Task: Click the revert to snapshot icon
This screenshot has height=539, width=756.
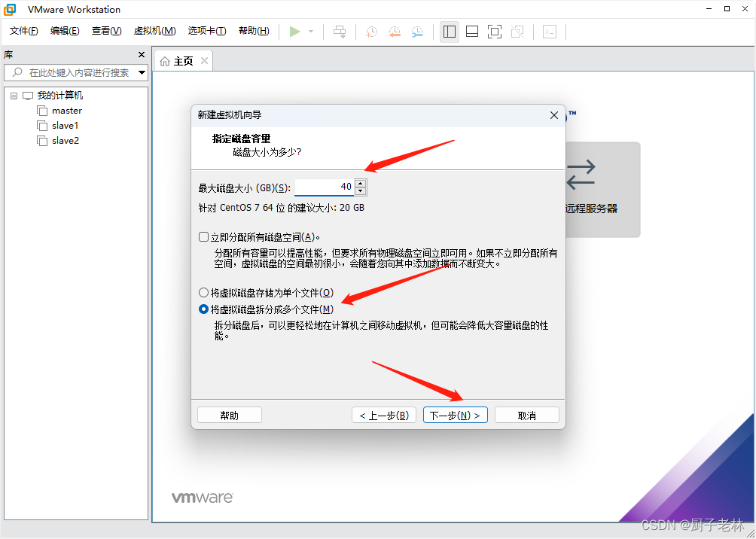Action: 395,32
